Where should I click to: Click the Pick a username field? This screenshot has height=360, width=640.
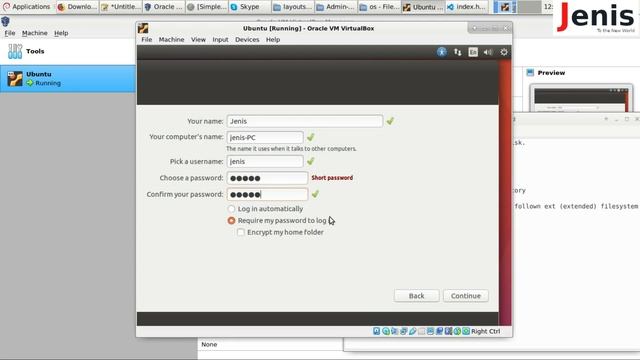(265, 162)
